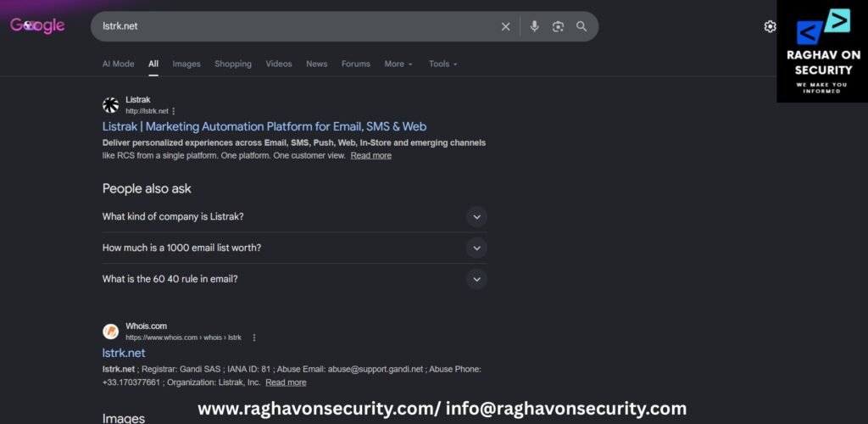This screenshot has height=424, width=868.
Task: Open the lstrk.net Whois result link
Action: 124,353
